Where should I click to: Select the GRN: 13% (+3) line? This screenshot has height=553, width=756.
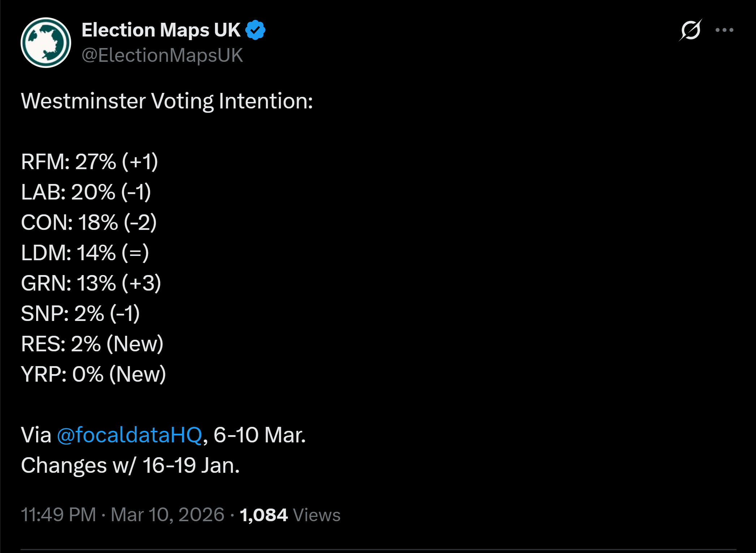[x=91, y=283]
